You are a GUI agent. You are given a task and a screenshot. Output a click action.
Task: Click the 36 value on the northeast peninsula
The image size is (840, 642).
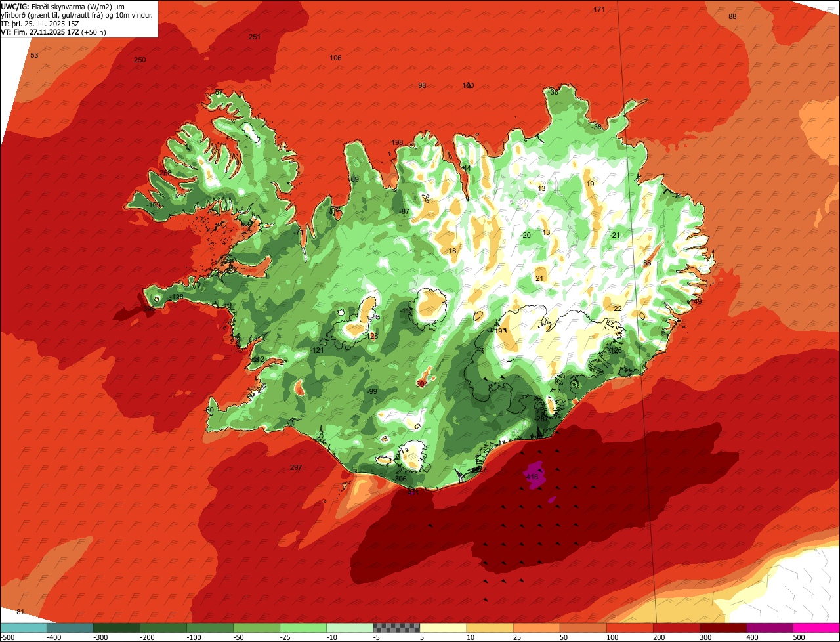(554, 92)
